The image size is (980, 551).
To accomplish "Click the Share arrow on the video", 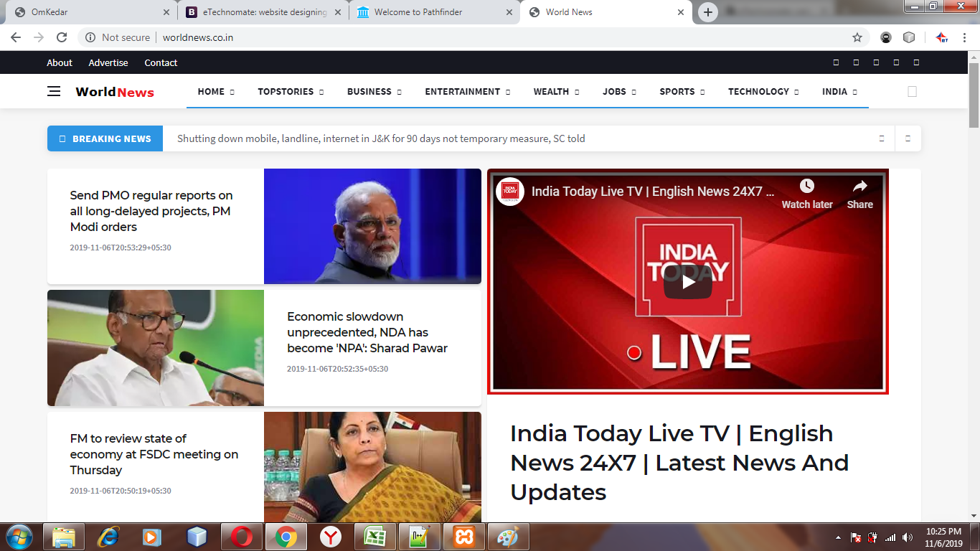I will (859, 187).
